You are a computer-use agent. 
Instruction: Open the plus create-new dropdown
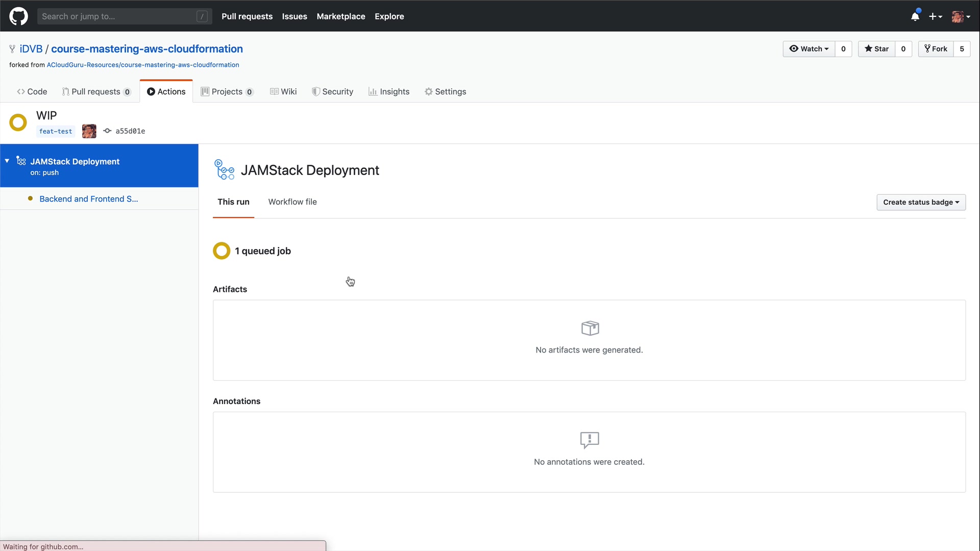(935, 16)
